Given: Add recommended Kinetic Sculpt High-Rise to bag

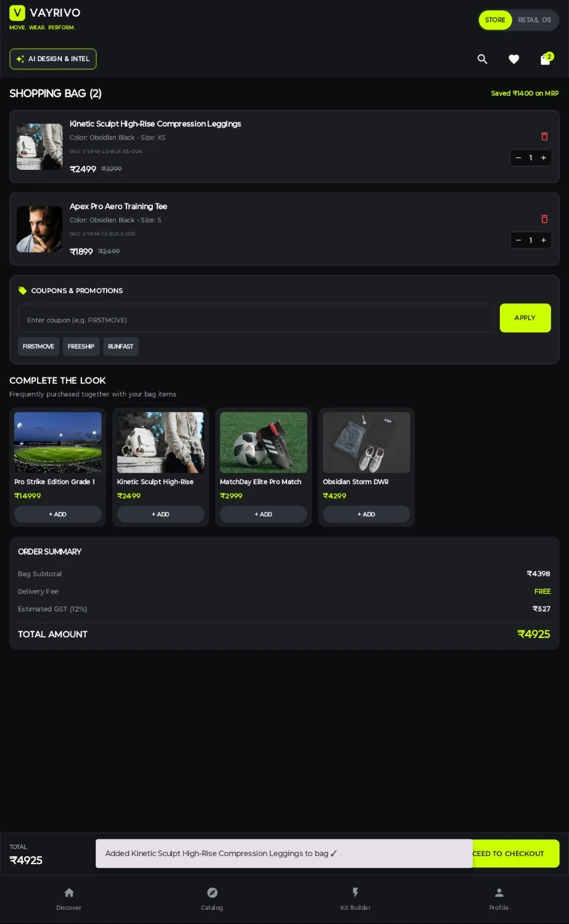Looking at the screenshot, I should point(160,514).
